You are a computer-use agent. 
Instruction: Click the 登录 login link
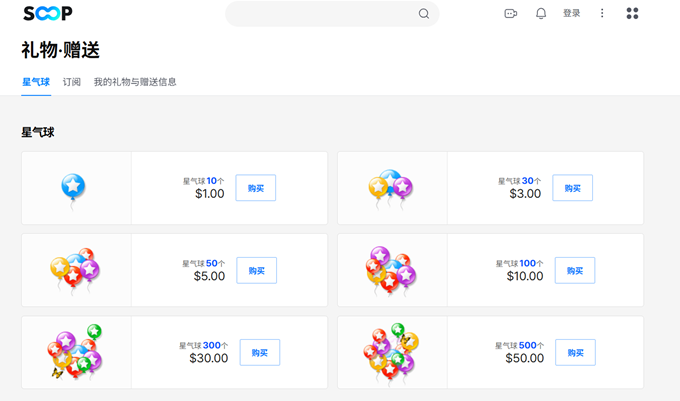click(x=571, y=14)
